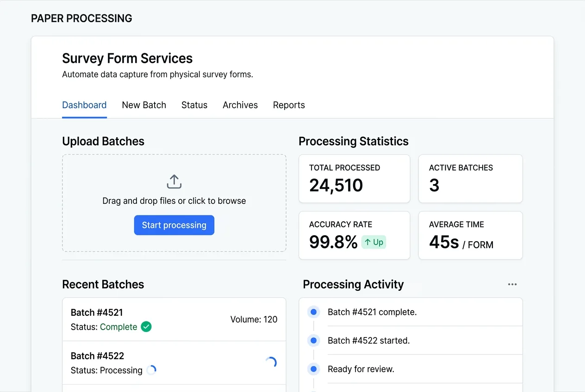Click the 'Volume: 120' text
585x392 pixels.
point(254,319)
